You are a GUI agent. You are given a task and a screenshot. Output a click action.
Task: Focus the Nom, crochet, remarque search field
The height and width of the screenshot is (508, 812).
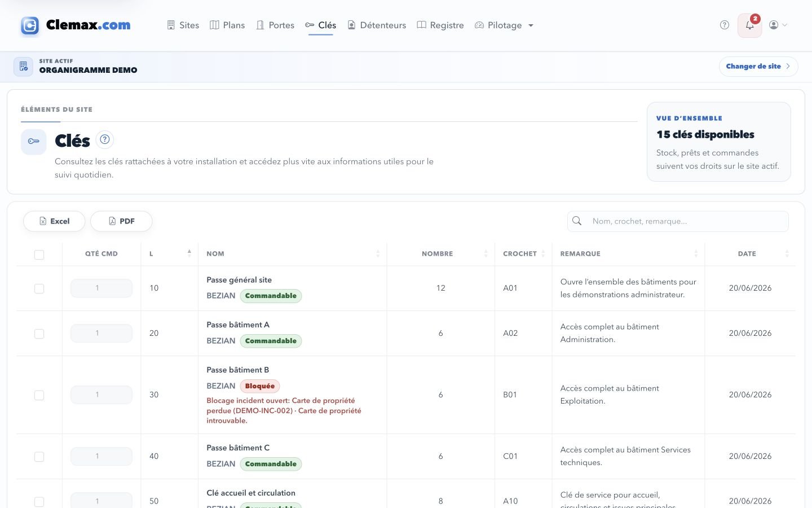[678, 221]
